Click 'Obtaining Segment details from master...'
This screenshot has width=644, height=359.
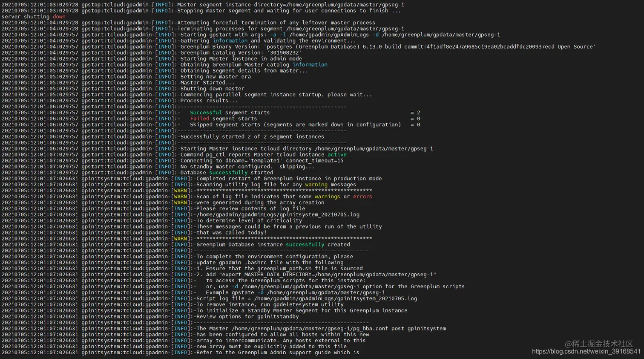click(x=244, y=70)
